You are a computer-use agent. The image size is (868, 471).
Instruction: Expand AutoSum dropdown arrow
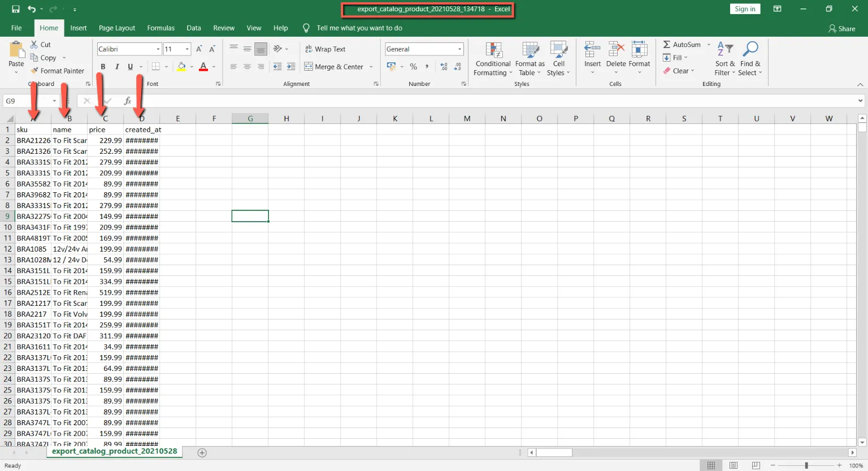pos(709,45)
